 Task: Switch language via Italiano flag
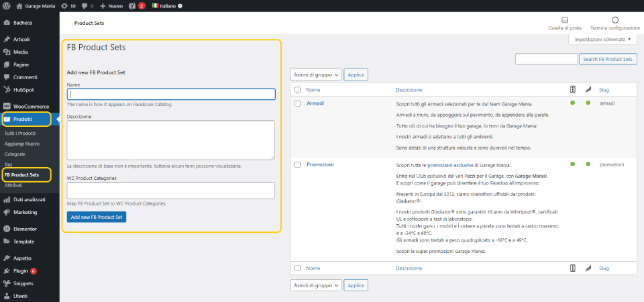164,6
